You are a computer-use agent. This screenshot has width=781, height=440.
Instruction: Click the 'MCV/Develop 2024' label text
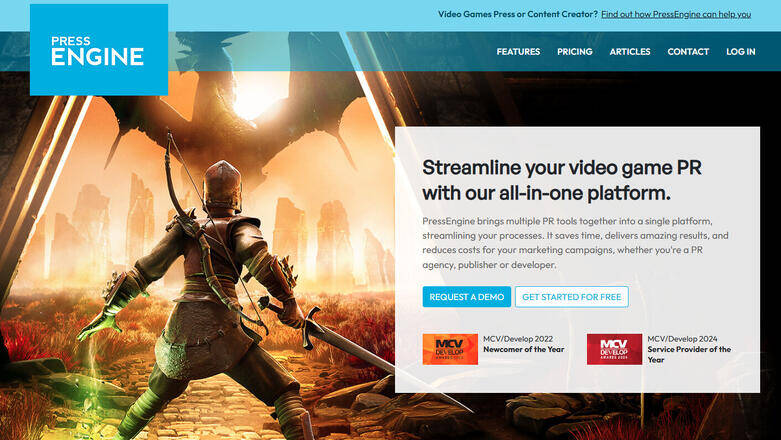tap(682, 339)
